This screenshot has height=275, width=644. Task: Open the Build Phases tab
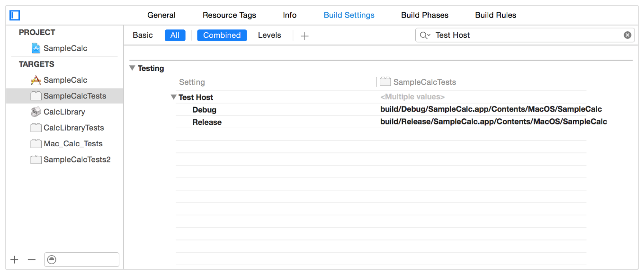(424, 15)
